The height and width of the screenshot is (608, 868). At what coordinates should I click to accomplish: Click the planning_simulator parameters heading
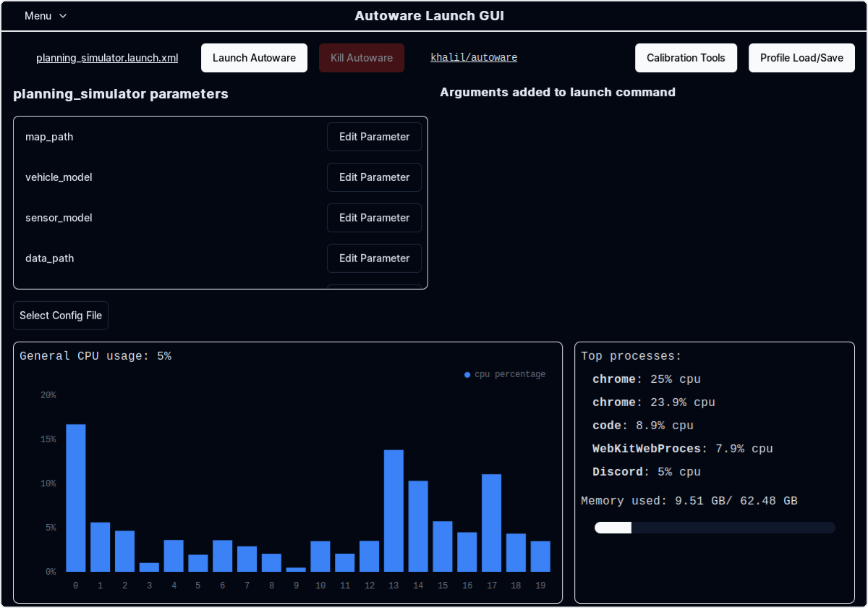pos(120,94)
